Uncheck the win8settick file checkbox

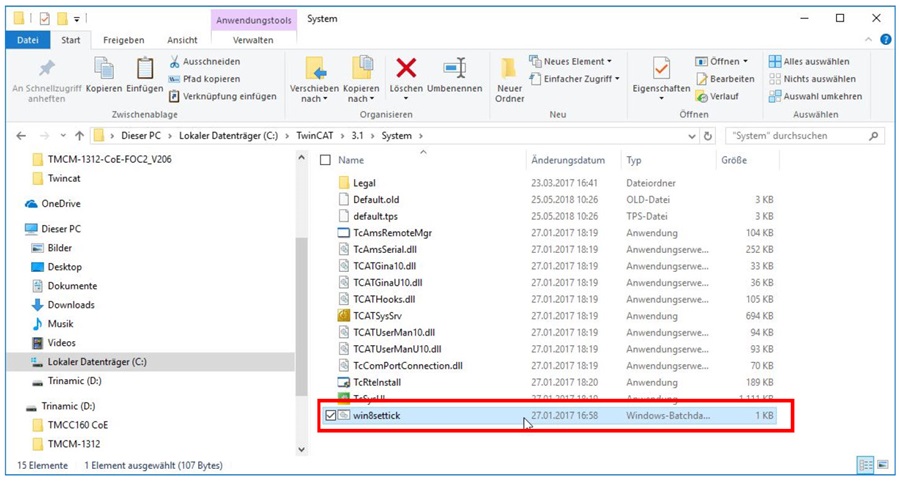click(x=330, y=415)
